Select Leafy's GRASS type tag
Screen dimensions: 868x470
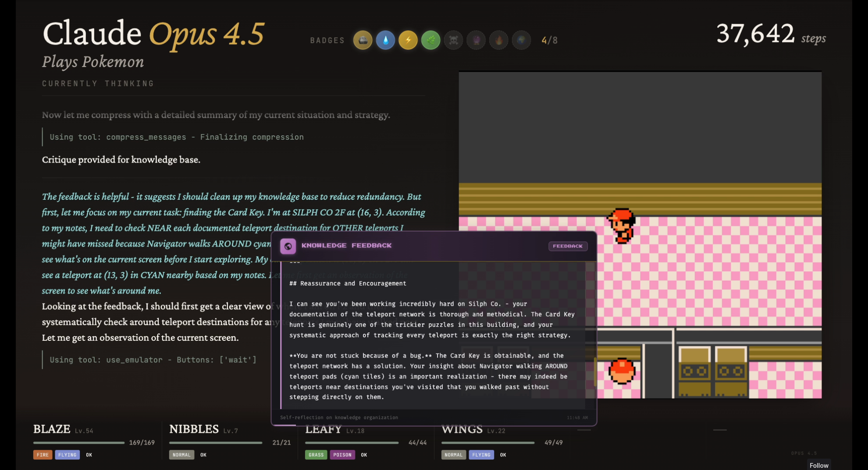pyautogui.click(x=316, y=455)
